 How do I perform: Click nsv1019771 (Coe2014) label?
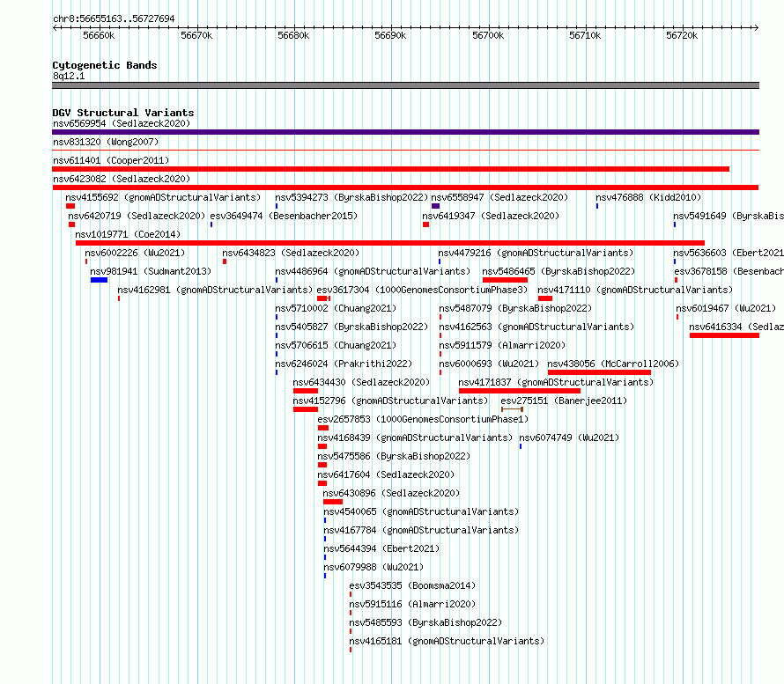[128, 234]
